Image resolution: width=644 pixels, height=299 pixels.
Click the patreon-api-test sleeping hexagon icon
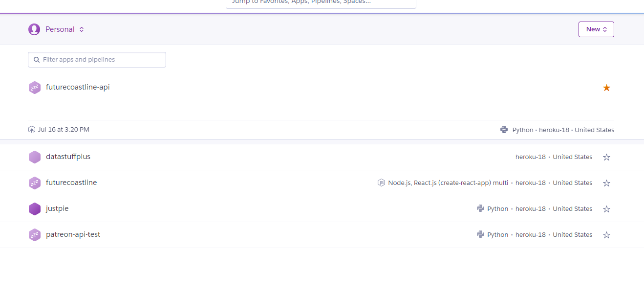34,235
